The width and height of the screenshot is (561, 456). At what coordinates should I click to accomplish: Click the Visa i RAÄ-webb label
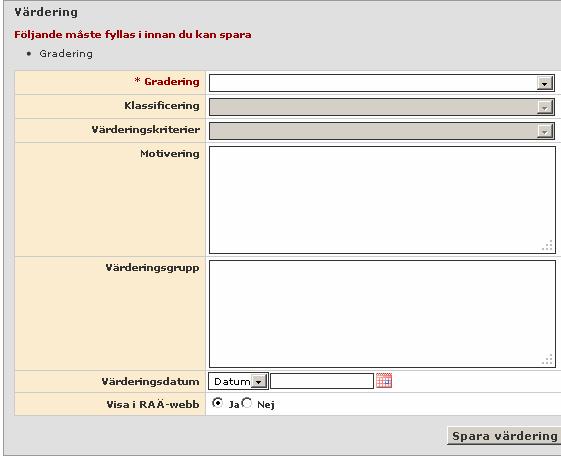pos(153,404)
